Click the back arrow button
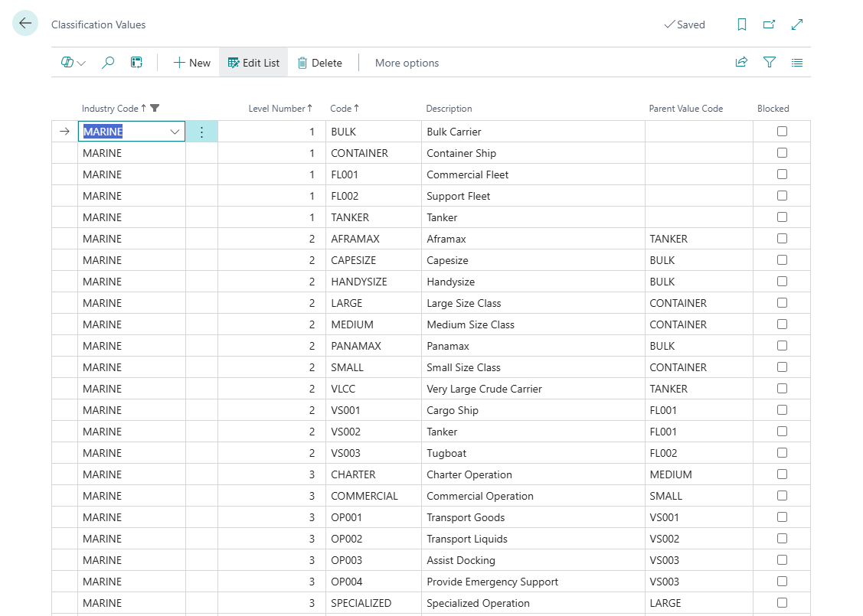Viewport: 863px width, 616px height. click(x=25, y=24)
